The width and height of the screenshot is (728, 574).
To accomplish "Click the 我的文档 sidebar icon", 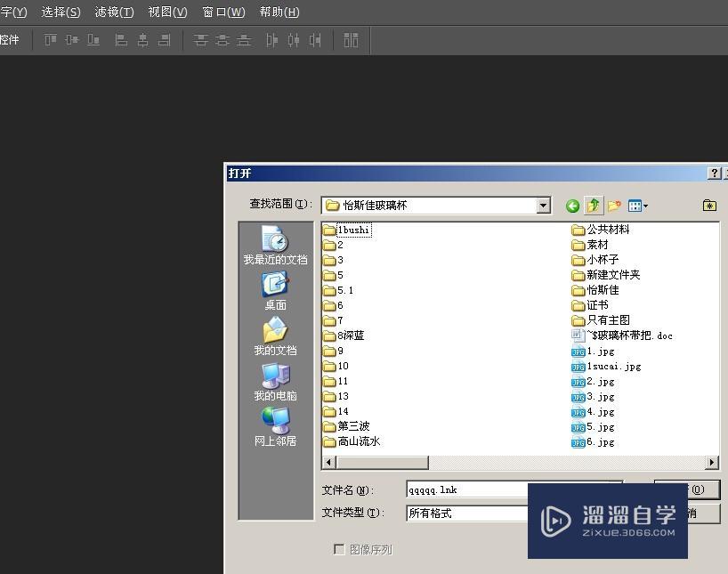I will pyautogui.click(x=274, y=332).
